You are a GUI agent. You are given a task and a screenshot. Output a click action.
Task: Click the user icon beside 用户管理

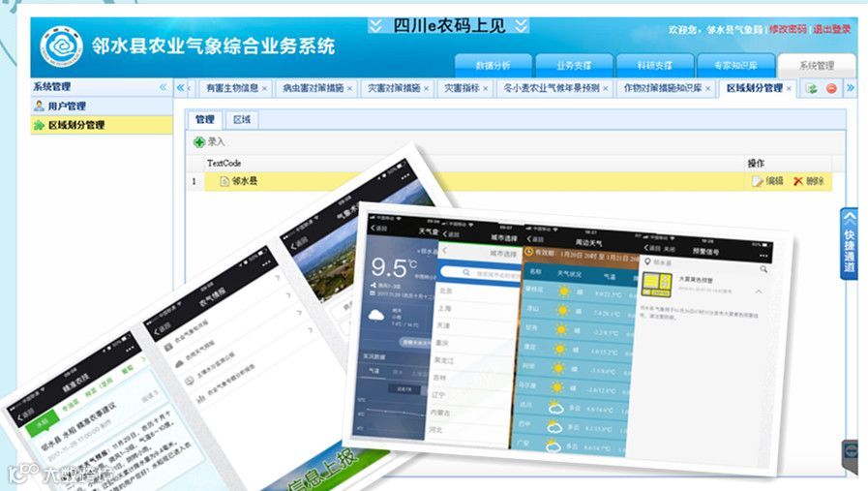[39, 106]
